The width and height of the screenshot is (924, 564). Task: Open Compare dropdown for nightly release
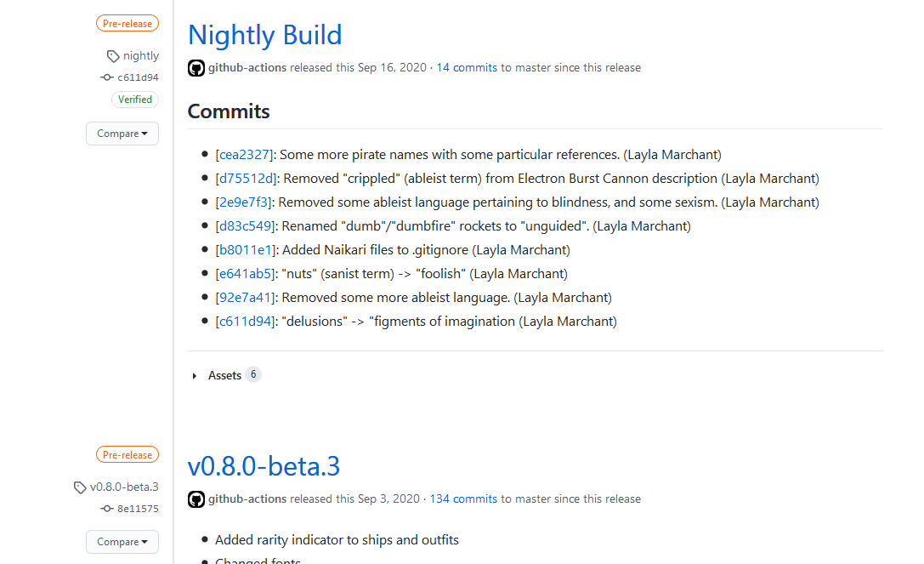(122, 134)
